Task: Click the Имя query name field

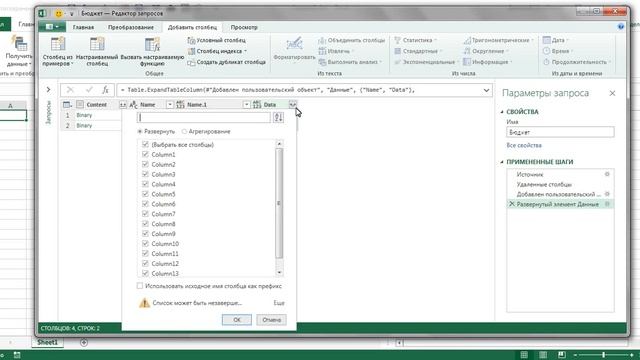Action: coord(560,132)
